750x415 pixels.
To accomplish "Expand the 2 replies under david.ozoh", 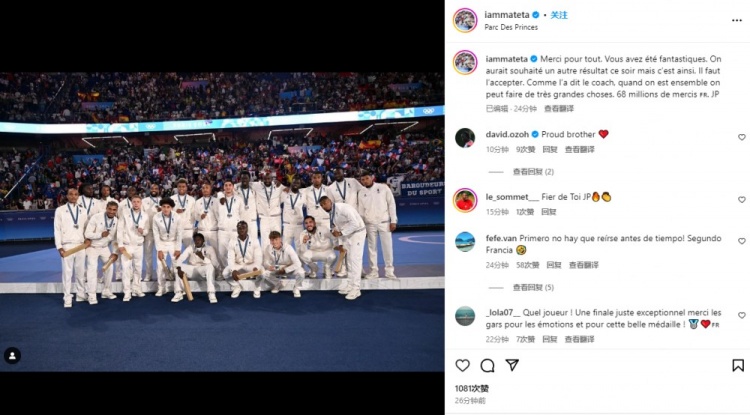I will [x=533, y=172].
